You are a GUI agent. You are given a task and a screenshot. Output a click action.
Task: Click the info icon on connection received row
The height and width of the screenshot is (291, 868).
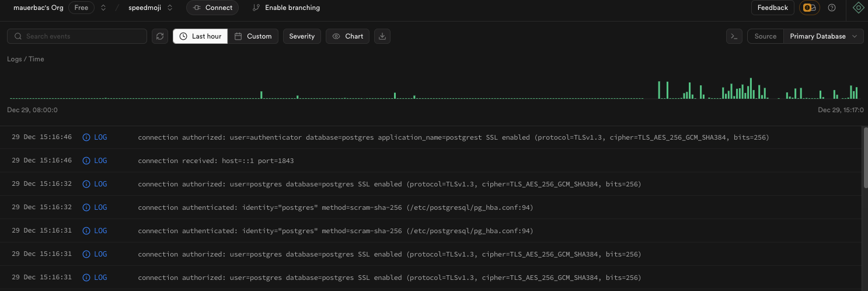[x=86, y=161]
